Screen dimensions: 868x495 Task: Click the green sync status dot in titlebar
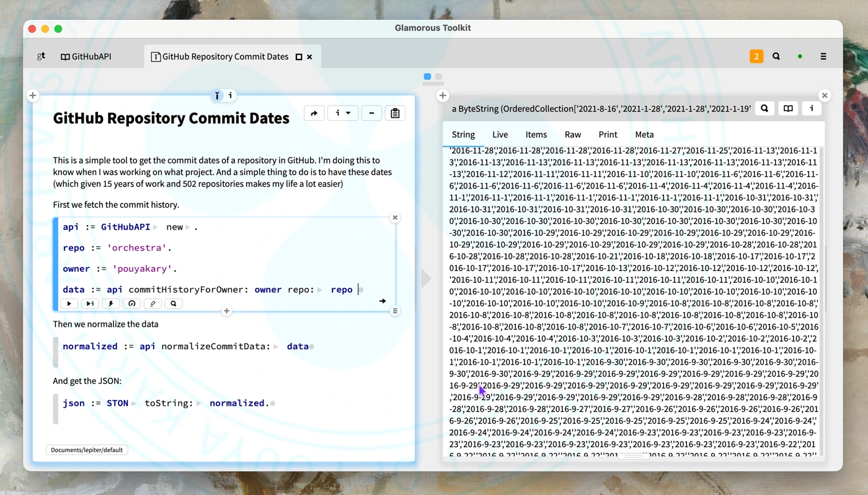pyautogui.click(x=799, y=56)
